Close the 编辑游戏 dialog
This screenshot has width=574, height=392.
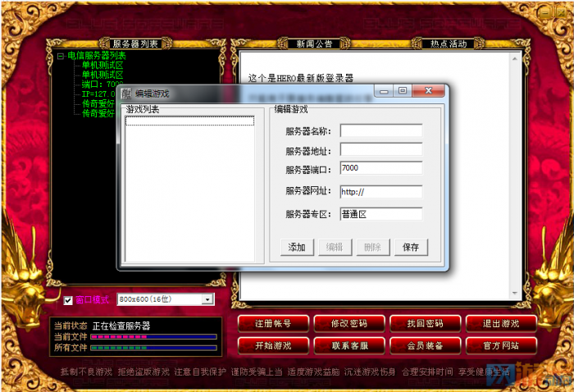(x=430, y=92)
